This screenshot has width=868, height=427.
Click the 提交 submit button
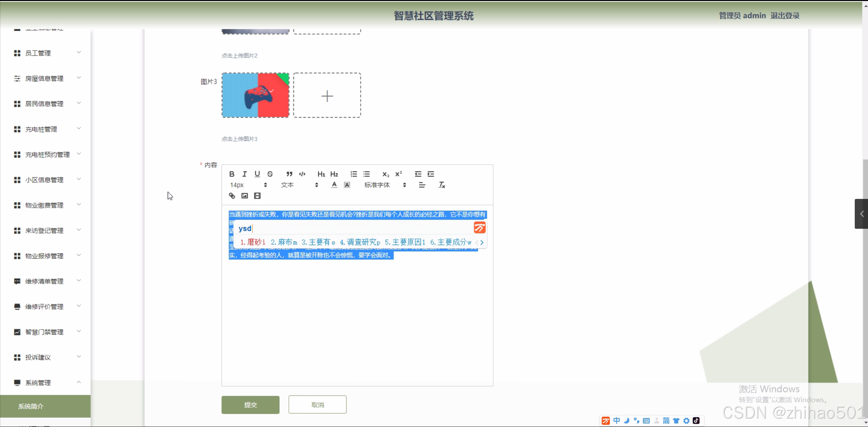tap(251, 405)
